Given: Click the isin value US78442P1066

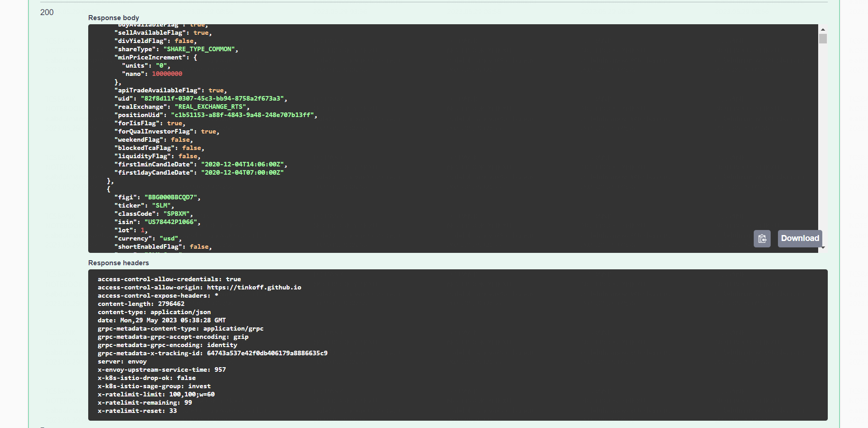Looking at the screenshot, I should pyautogui.click(x=172, y=221).
